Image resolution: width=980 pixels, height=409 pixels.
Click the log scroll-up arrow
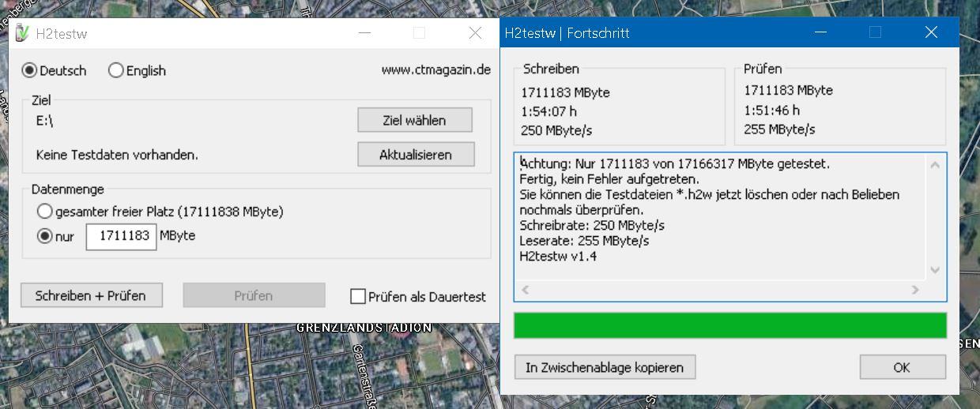[936, 165]
